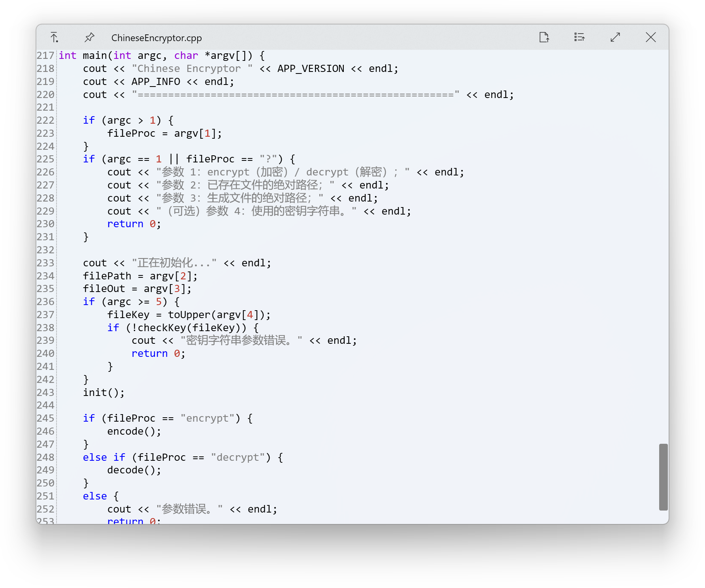Click line number 245
The width and height of the screenshot is (705, 588).
coord(45,418)
